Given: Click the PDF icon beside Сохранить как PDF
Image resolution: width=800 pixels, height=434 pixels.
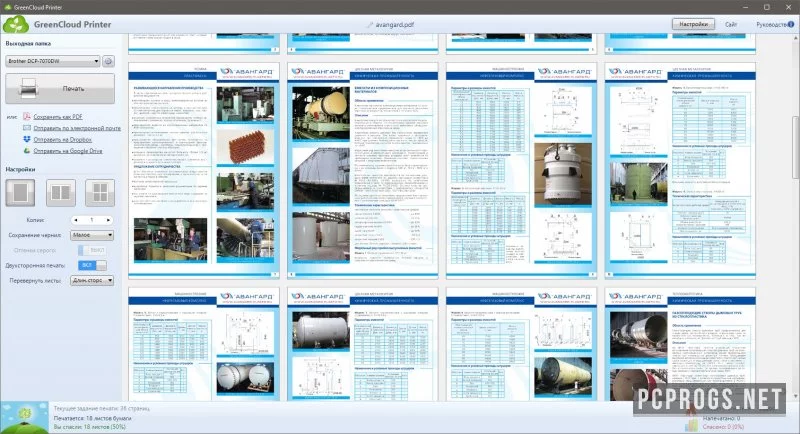Looking at the screenshot, I should (x=27, y=117).
